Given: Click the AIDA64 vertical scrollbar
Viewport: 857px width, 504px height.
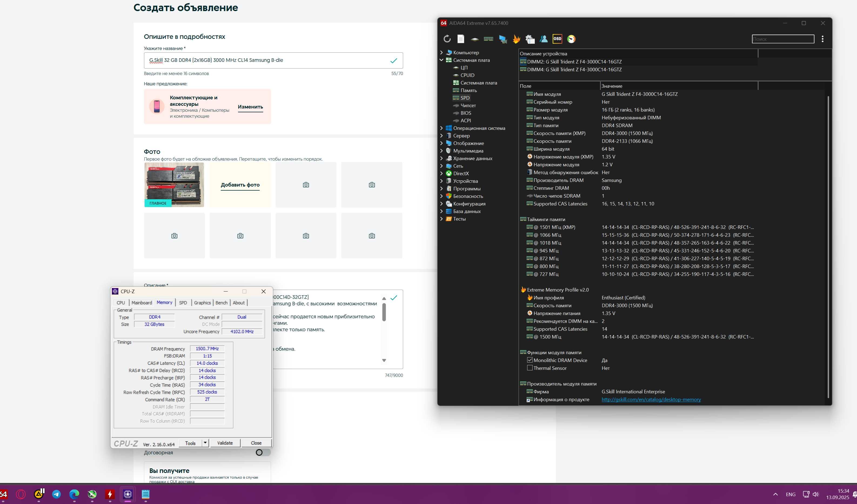Looking at the screenshot, I should [828, 246].
